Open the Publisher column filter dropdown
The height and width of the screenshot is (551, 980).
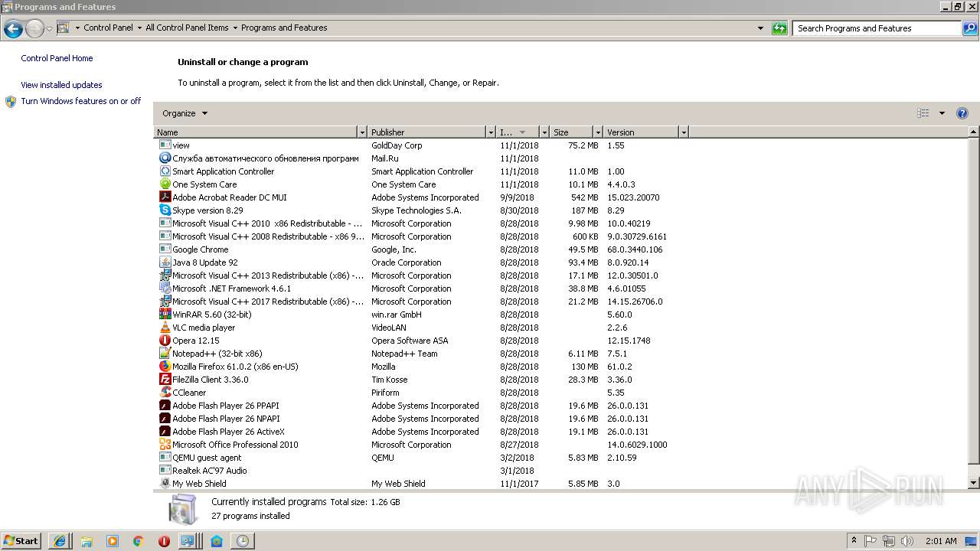pos(490,132)
